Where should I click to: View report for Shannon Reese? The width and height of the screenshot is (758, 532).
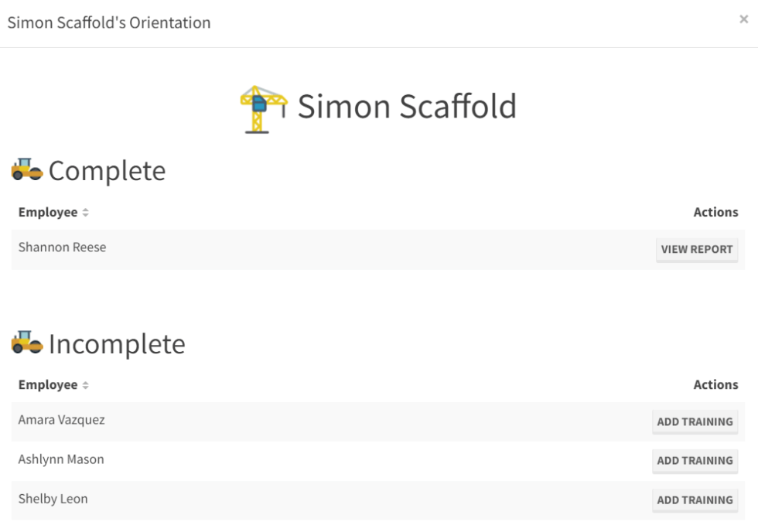point(696,250)
